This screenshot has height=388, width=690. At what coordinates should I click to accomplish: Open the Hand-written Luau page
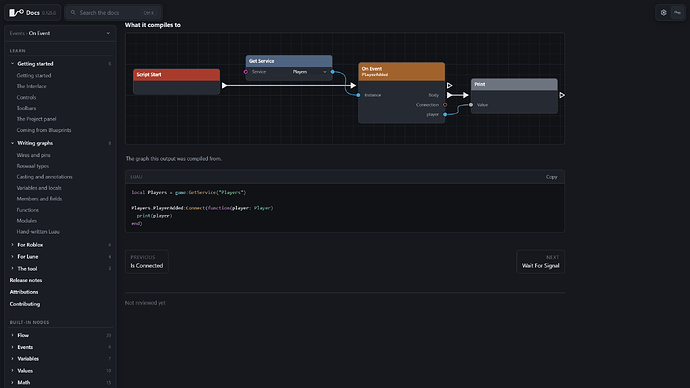pyautogui.click(x=38, y=232)
